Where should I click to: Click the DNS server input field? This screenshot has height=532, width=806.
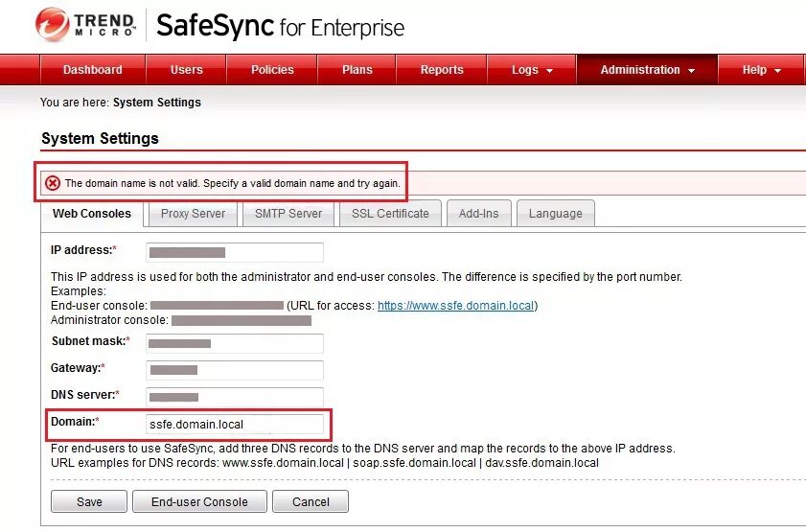click(x=235, y=397)
